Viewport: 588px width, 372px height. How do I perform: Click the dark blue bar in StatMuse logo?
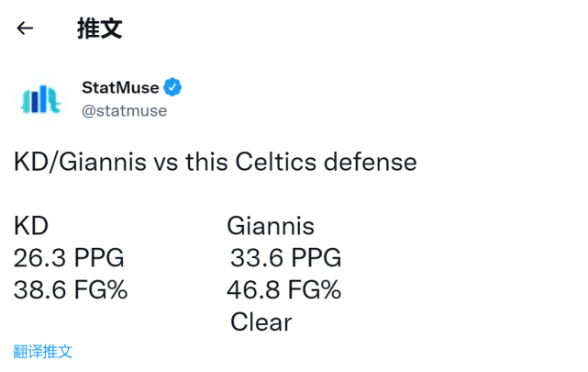35,101
